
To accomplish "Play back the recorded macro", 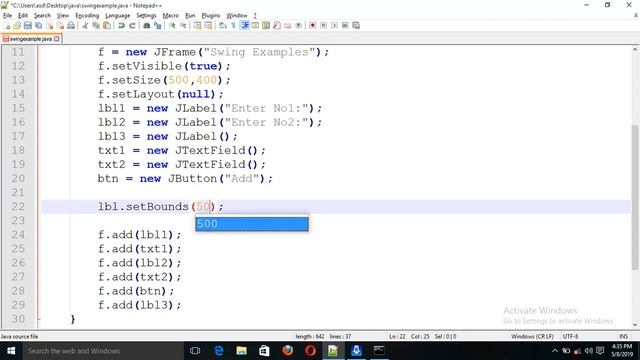I will pyautogui.click(x=334, y=25).
